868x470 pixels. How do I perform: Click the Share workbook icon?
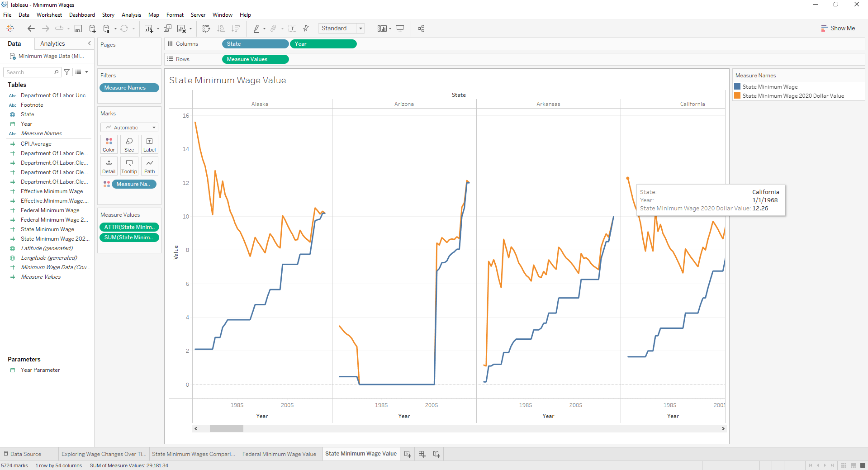(421, 28)
